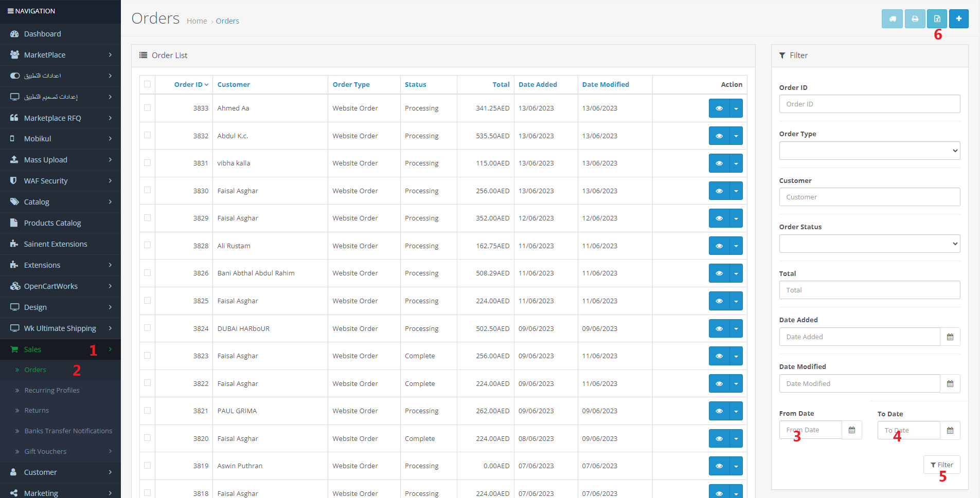View order 3823 with eye button
The image size is (980, 498).
719,356
